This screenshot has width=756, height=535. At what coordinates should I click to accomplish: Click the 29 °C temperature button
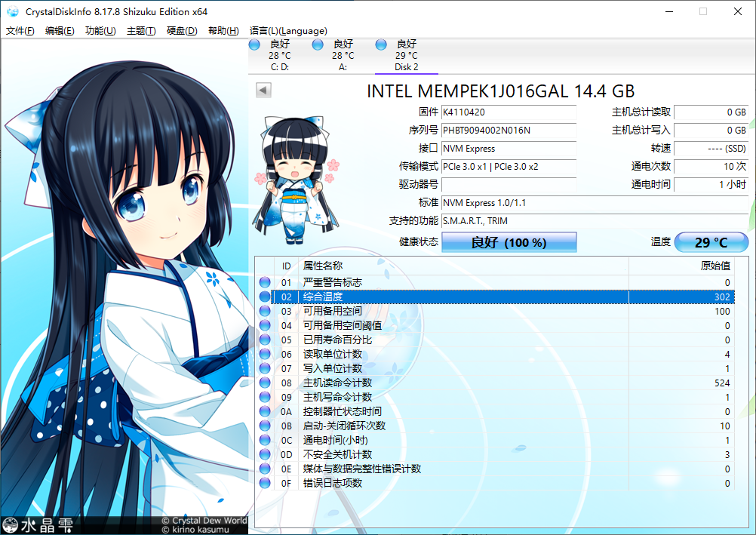pyautogui.click(x=711, y=242)
